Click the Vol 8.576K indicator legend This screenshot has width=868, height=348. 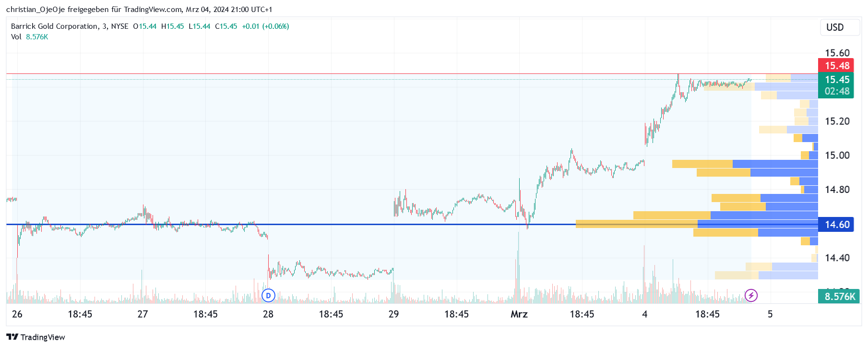tap(29, 37)
